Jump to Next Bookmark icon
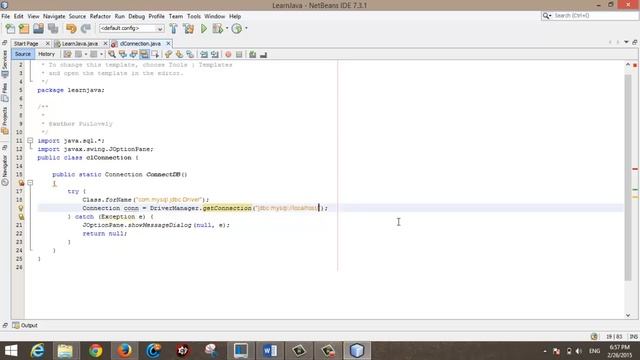 tap(179, 54)
